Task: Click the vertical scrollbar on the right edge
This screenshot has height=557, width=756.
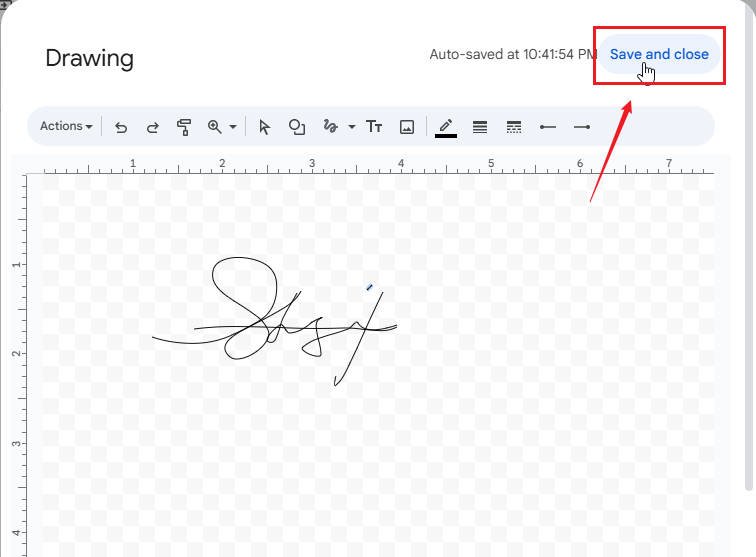Action: (749, 246)
